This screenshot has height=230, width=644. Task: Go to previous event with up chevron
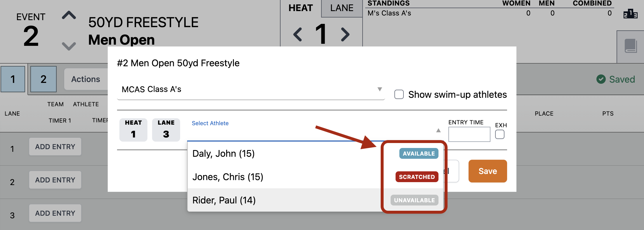click(x=69, y=15)
